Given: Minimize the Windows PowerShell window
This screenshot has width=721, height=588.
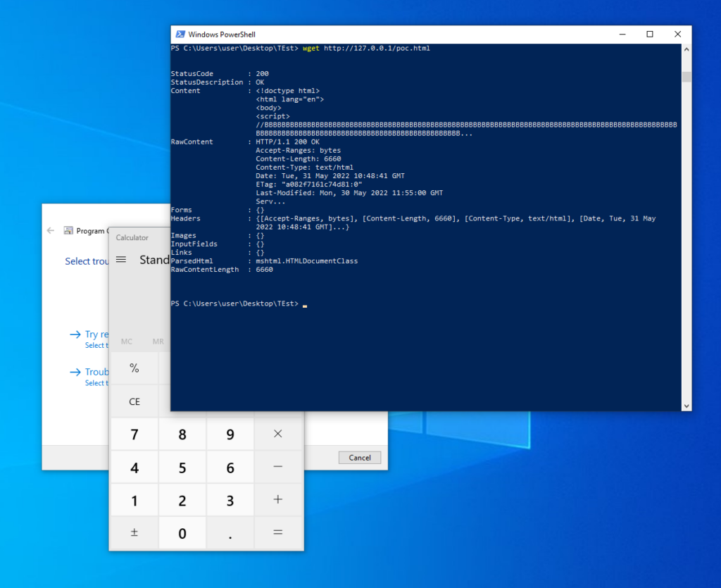Looking at the screenshot, I should coord(622,35).
